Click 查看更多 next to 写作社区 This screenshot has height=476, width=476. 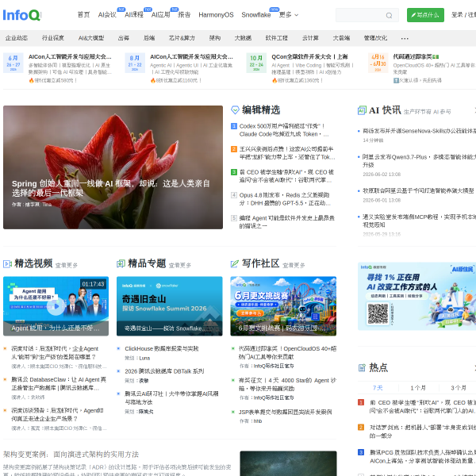[294, 265]
